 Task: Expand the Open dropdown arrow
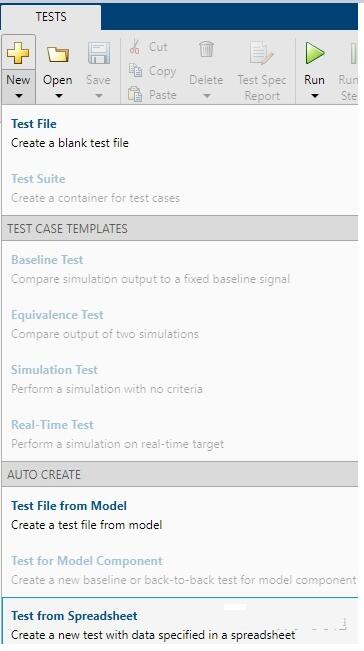59,96
